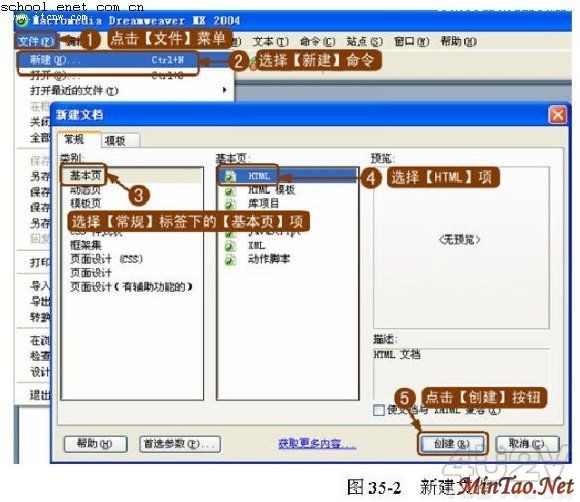Open the 文件(F) menu
Image resolution: width=580 pixels, height=502 pixels.
coord(36,41)
